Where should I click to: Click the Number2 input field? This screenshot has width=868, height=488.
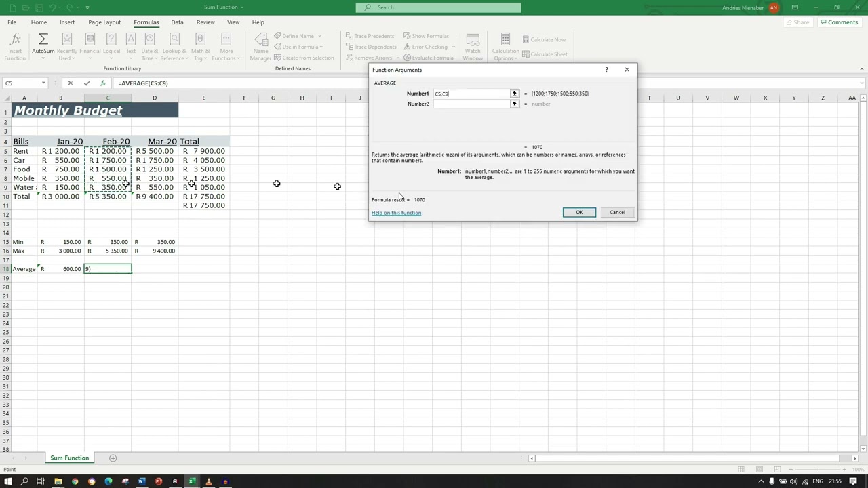click(471, 104)
